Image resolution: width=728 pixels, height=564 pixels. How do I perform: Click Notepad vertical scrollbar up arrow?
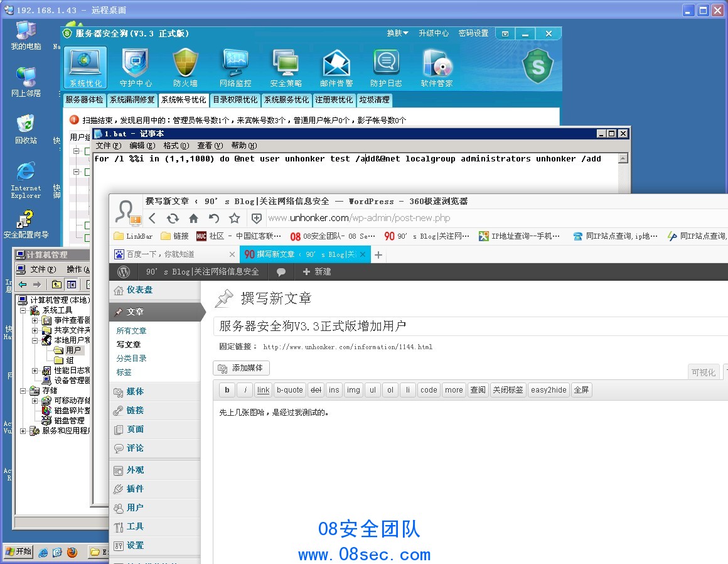(x=624, y=158)
